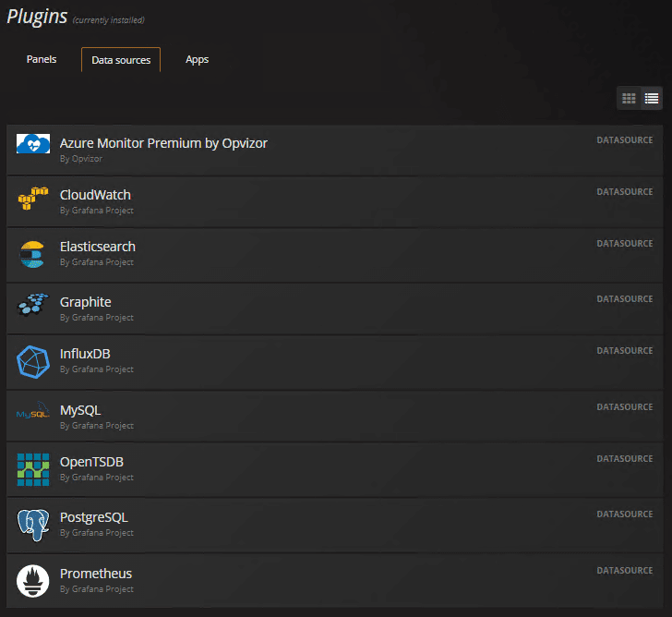Click the MySQL logo icon
The height and width of the screenshot is (617, 672).
click(33, 411)
